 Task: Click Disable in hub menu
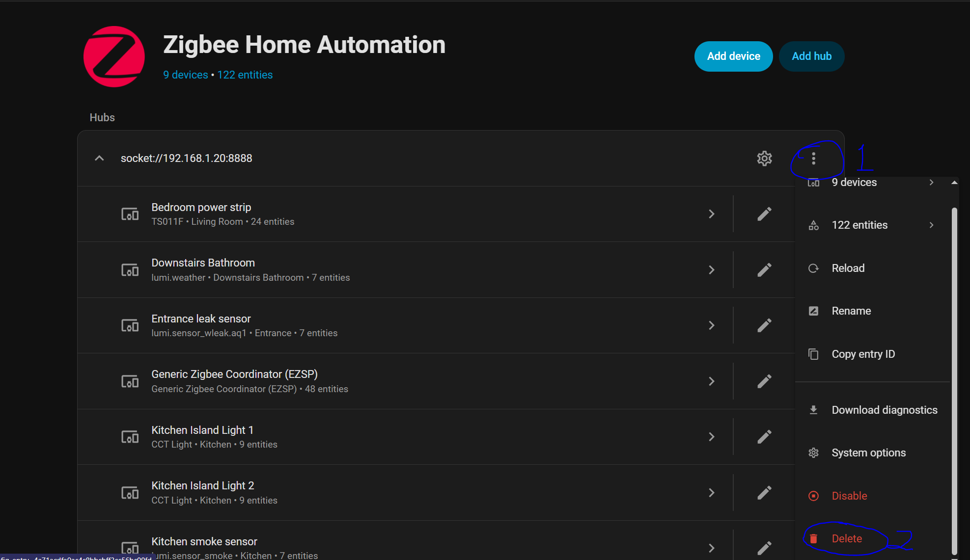(849, 496)
